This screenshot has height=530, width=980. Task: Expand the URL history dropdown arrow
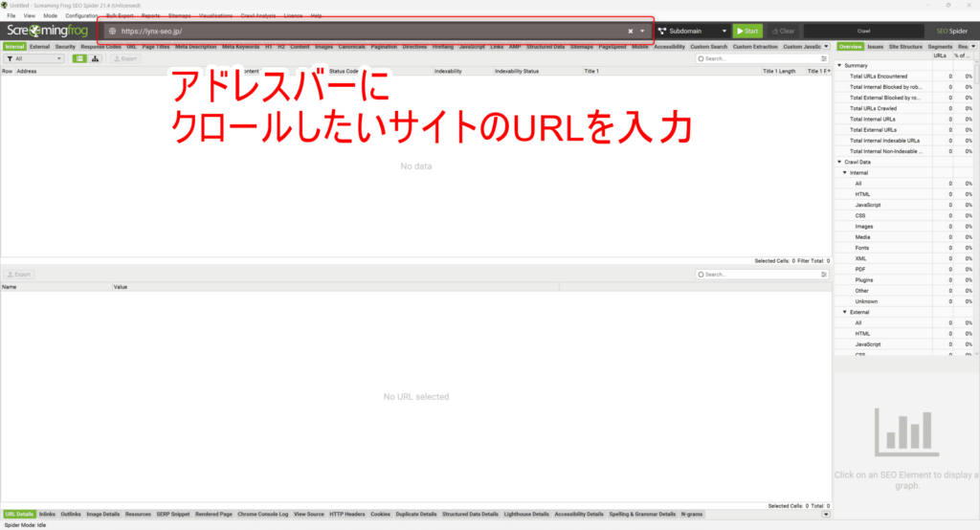tap(642, 31)
